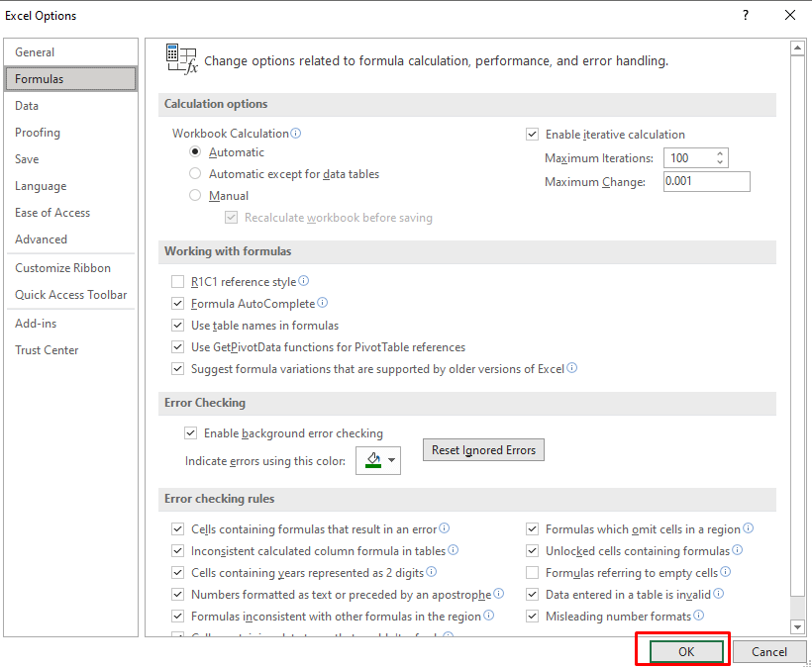Disable iterative calculation checkbox
This screenshot has height=667, width=812.
click(533, 135)
